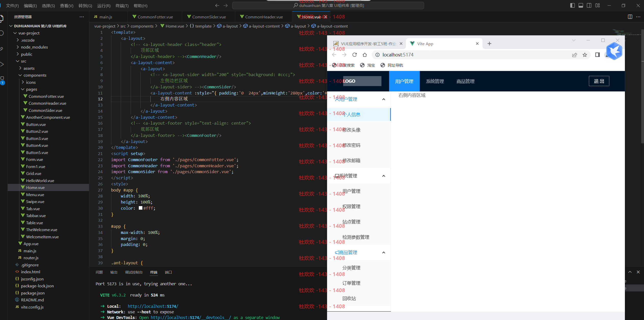Toggle VS Code secondary side bar layout icon
Screen dimensions: 644x320
[x=589, y=5]
